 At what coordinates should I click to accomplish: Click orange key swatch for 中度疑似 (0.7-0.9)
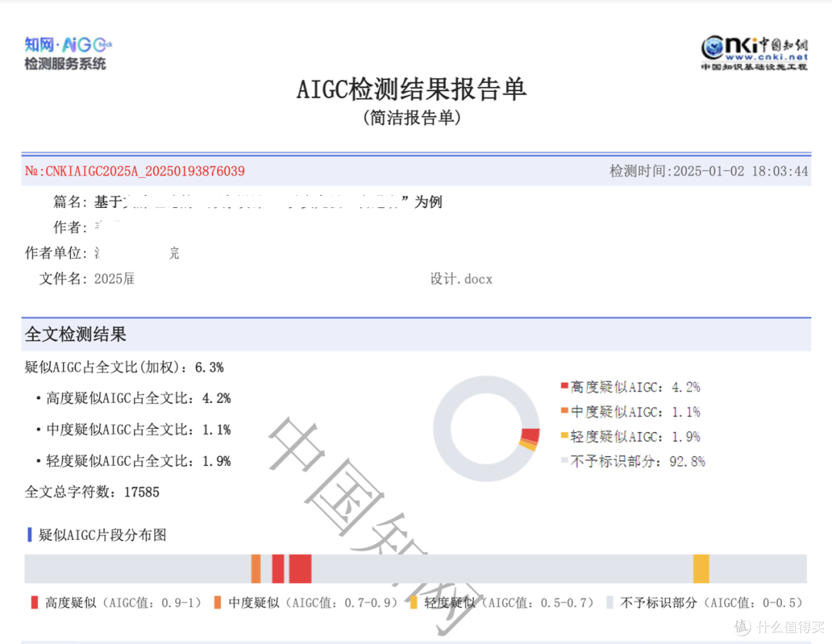(x=217, y=602)
